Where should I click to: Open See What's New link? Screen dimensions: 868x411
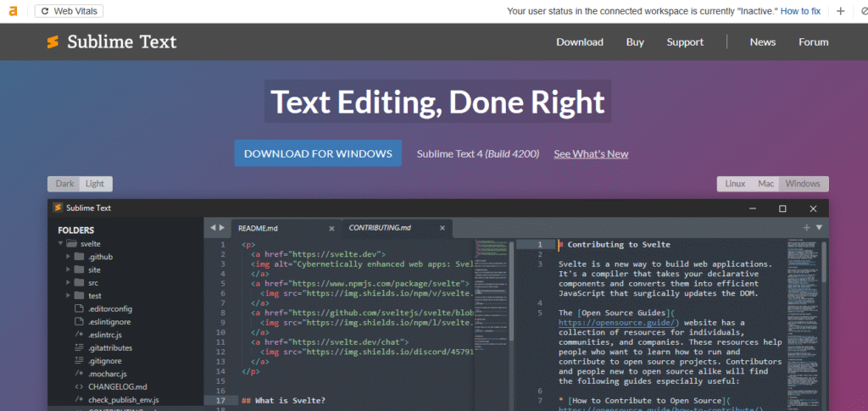[591, 153]
